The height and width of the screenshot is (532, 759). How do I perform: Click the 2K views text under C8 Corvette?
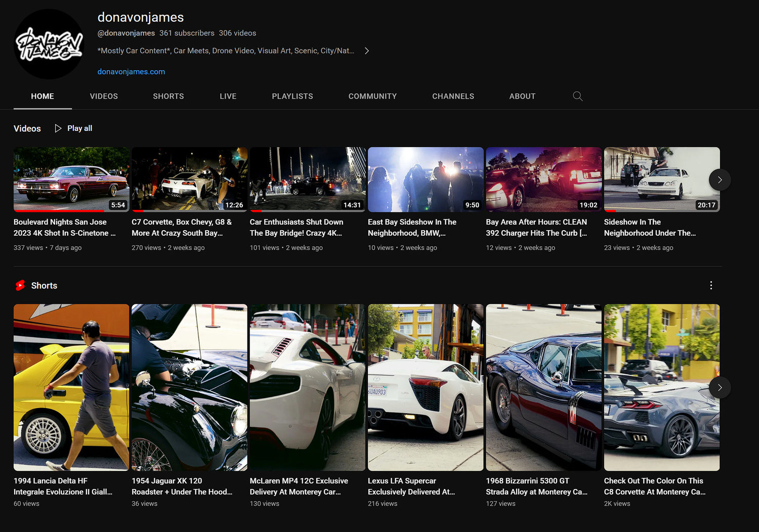pos(617,504)
